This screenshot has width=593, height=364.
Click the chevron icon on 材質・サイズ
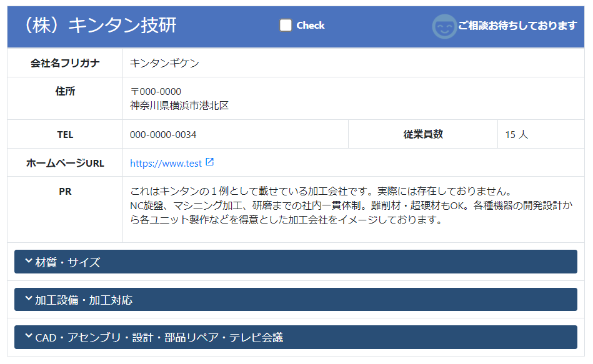click(28, 261)
